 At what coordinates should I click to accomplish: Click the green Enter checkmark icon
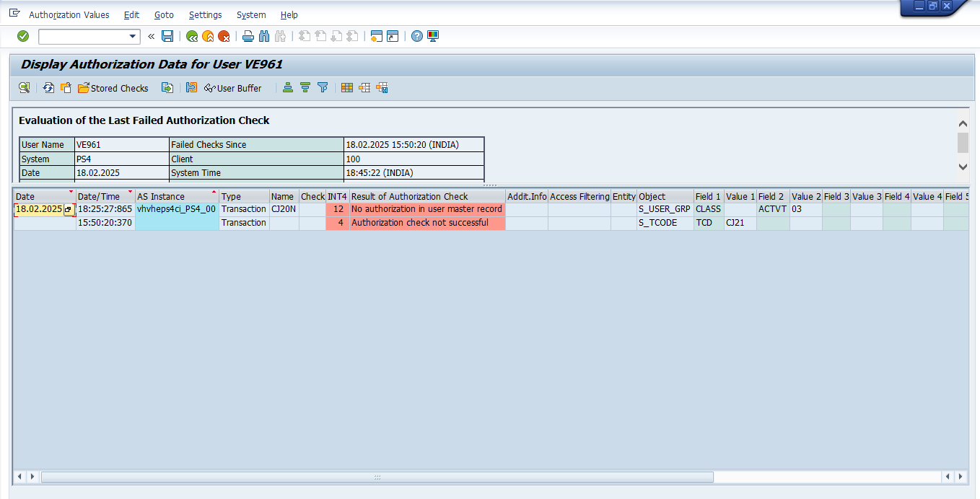tap(23, 36)
